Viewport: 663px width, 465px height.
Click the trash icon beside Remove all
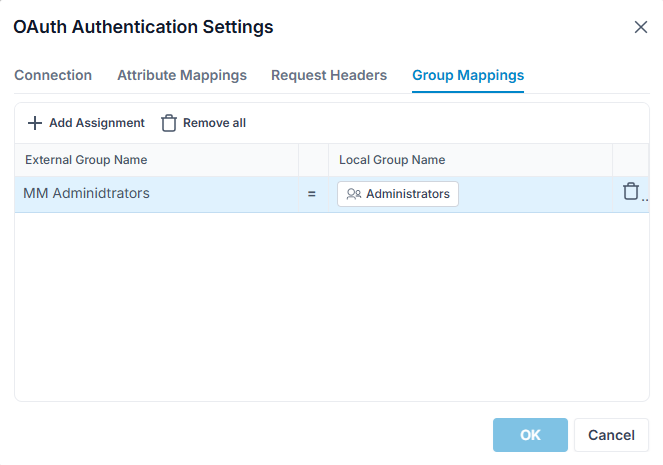pos(169,123)
